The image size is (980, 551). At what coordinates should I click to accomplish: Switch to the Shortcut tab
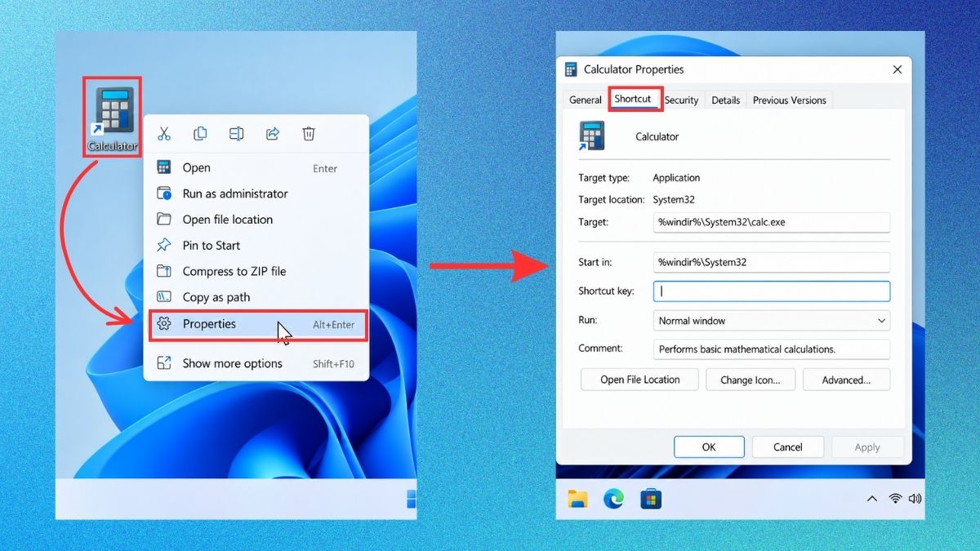click(x=633, y=99)
